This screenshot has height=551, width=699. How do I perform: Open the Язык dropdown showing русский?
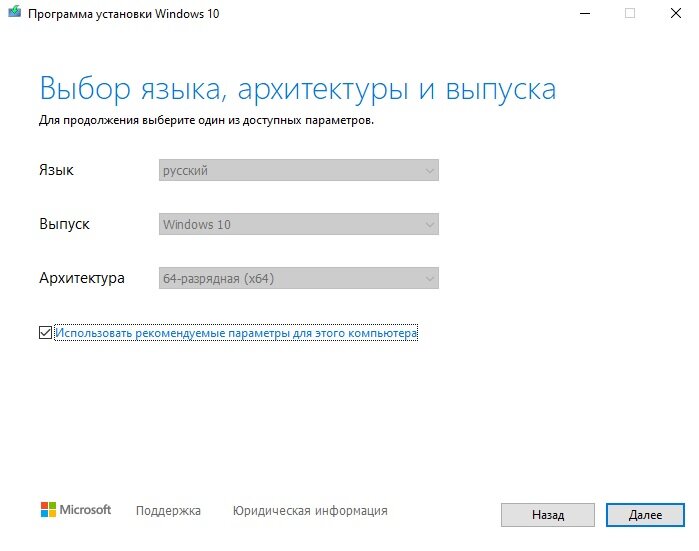[x=299, y=170]
